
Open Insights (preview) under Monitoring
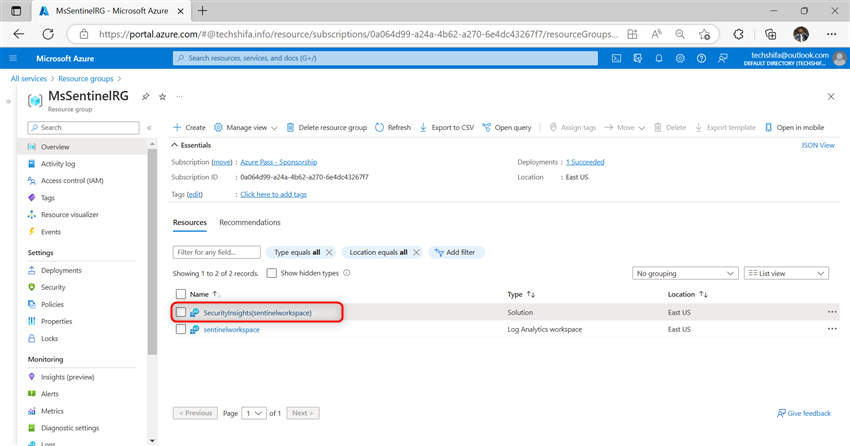(x=67, y=377)
